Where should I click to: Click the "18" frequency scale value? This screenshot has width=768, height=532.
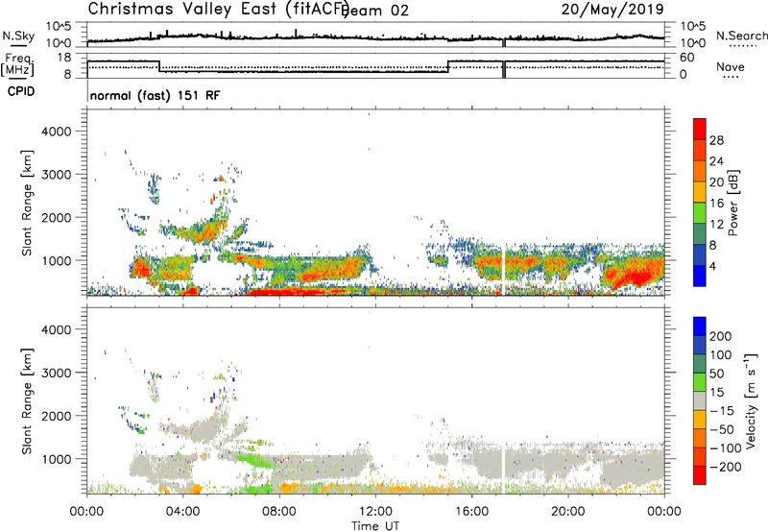click(x=63, y=58)
